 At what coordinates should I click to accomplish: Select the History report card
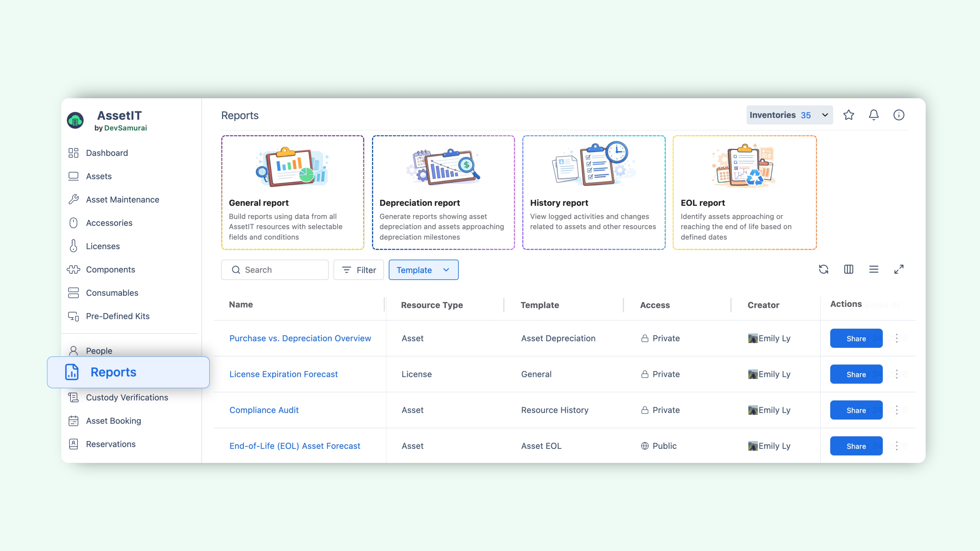click(594, 192)
